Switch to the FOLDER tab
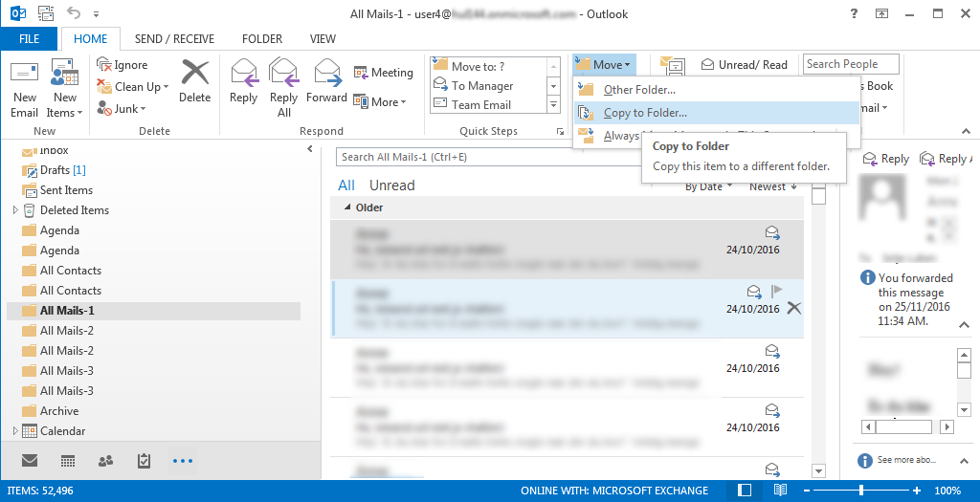 (x=262, y=38)
